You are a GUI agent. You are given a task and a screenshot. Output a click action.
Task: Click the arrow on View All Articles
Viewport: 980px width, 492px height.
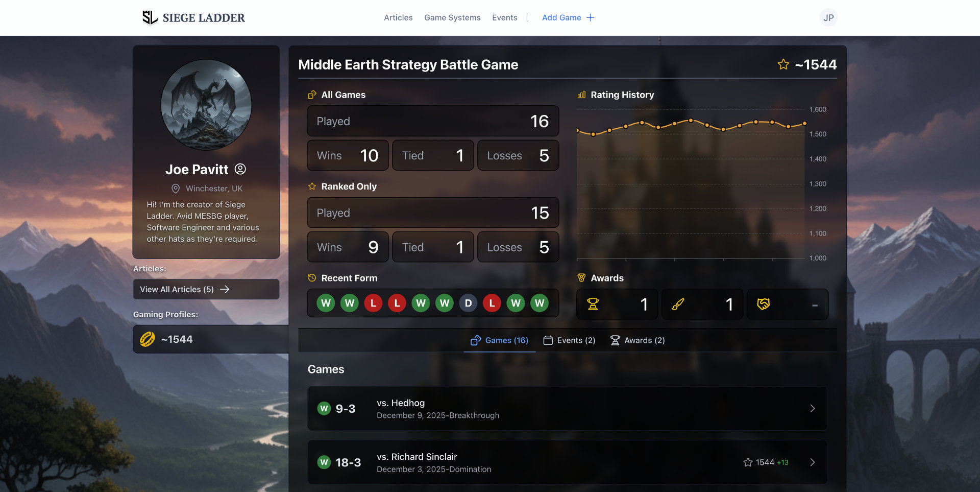pos(225,289)
